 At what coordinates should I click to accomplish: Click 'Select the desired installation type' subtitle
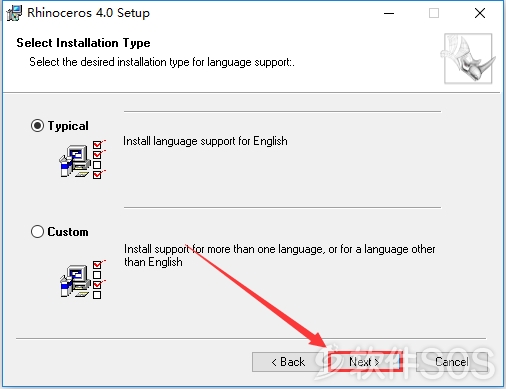[162, 62]
